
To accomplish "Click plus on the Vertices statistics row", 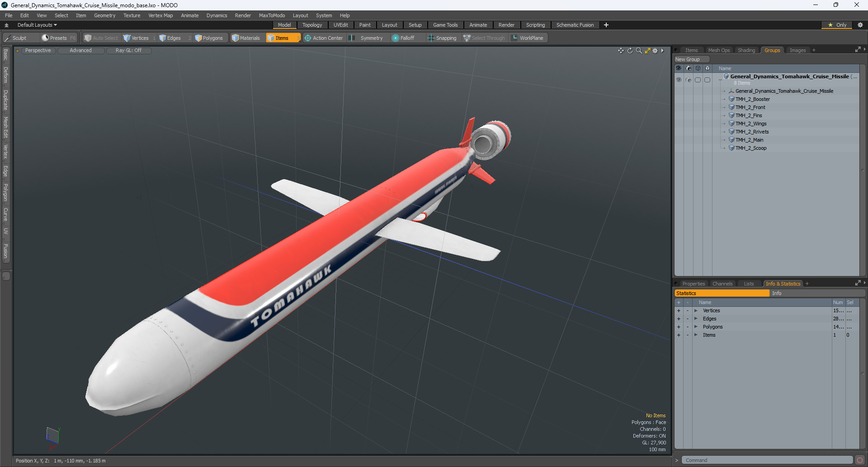I will coord(679,310).
